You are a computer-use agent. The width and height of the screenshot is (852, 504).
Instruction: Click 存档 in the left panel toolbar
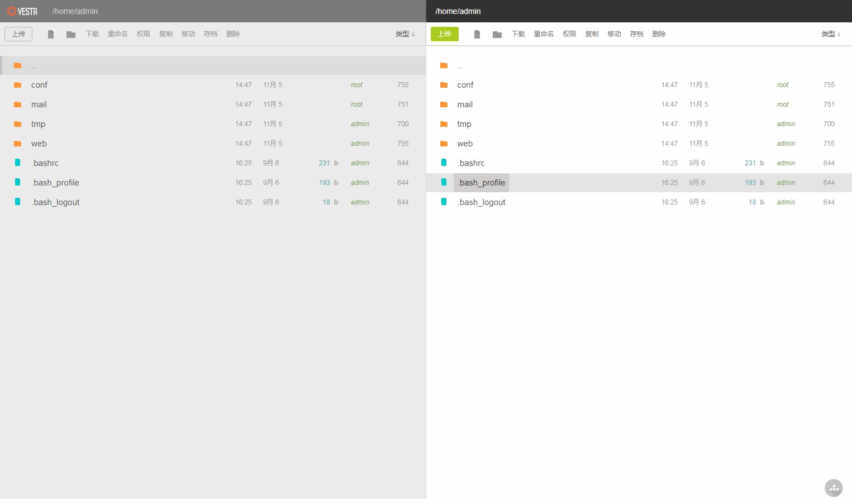click(x=211, y=34)
